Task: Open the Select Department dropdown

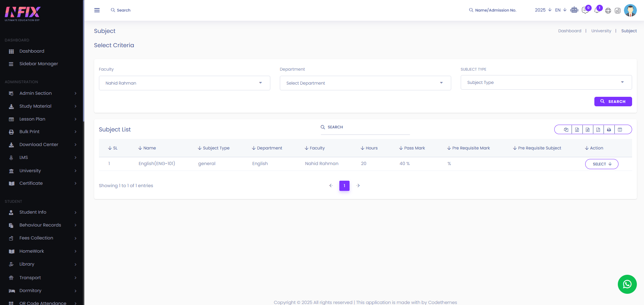Action: point(365,83)
